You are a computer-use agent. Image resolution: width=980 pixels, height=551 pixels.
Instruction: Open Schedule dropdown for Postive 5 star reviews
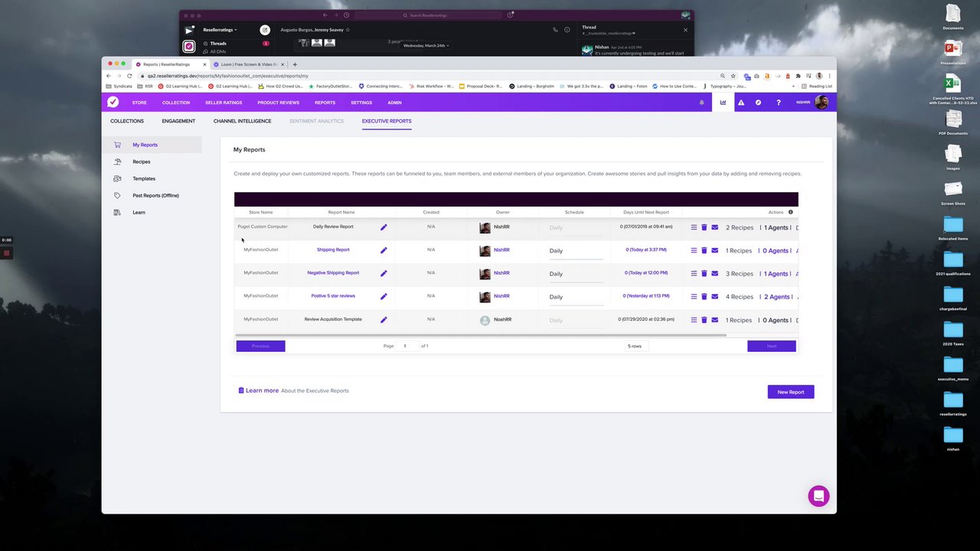pos(576,297)
